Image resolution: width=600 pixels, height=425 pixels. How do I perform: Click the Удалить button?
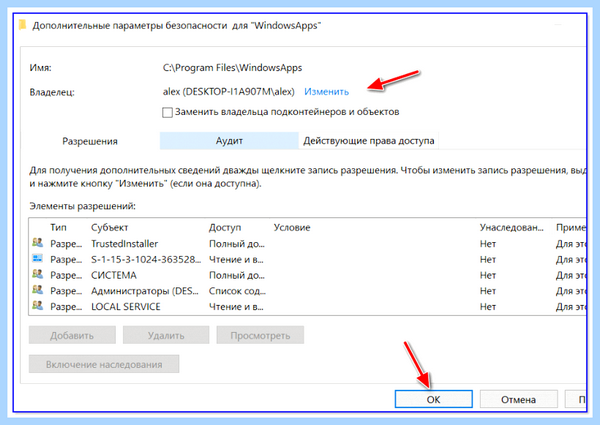pos(166,335)
